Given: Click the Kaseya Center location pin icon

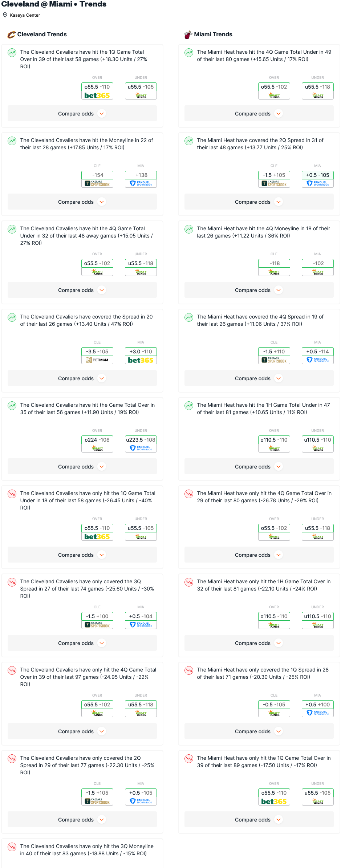Looking at the screenshot, I should tap(5, 15).
